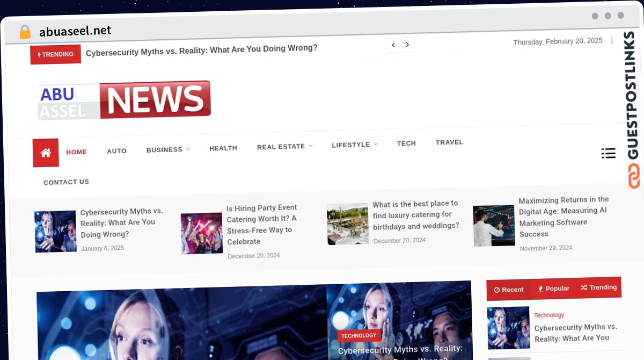The width and height of the screenshot is (644, 360).
Task: Open the Health menu item
Action: (x=223, y=148)
